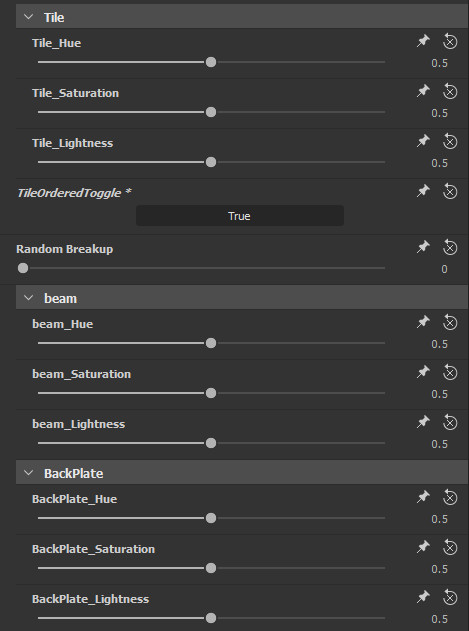Screen dimensions: 469x631
Task: Click the Random Breakup value field 0
Action: (444, 269)
